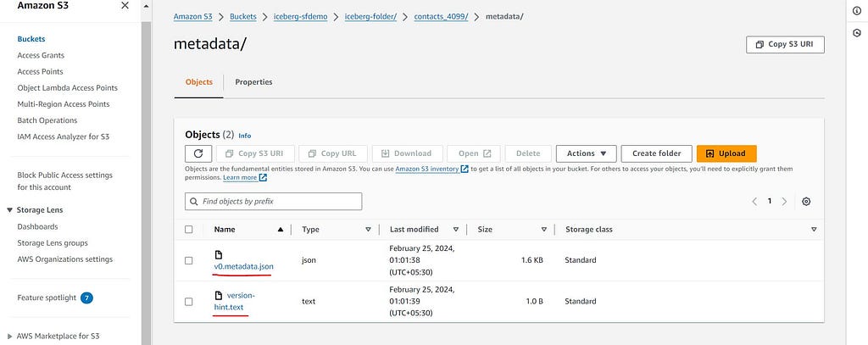Open AWS Organizations settings
Screen dimensions: 868x345
(64, 259)
